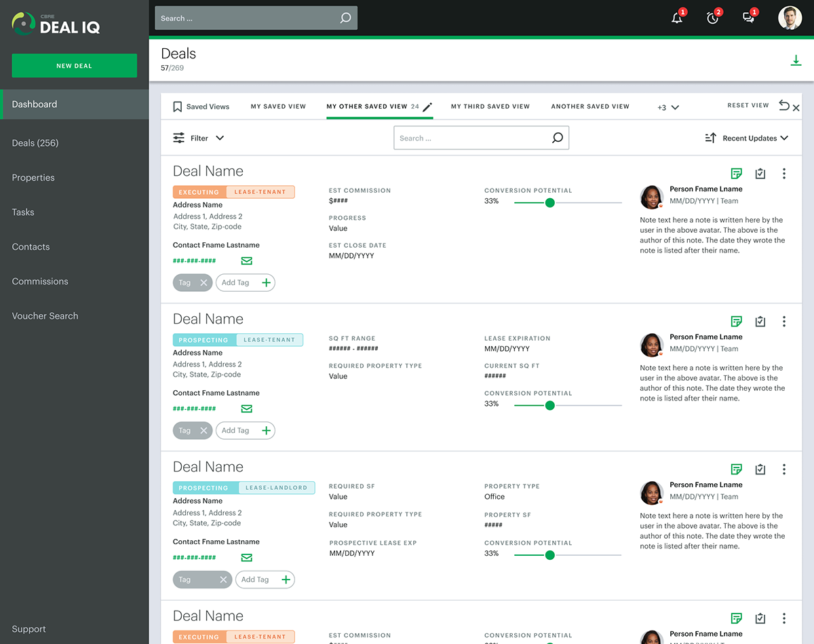Open Support link in sidebar

[29, 629]
